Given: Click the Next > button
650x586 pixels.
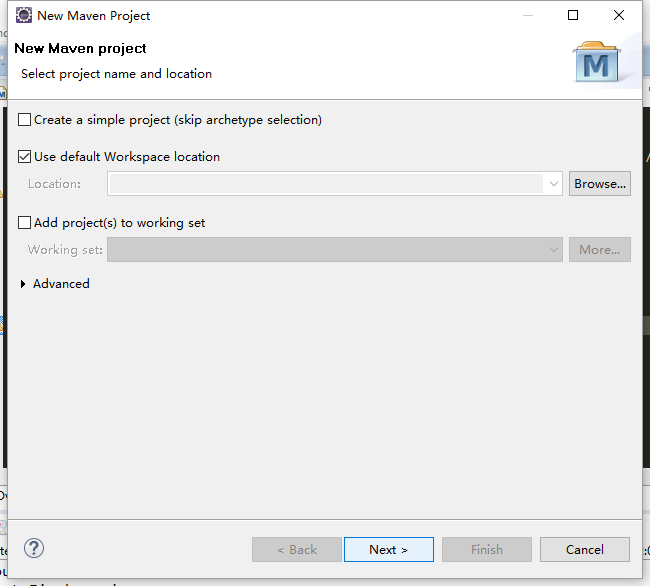Looking at the screenshot, I should click(389, 550).
